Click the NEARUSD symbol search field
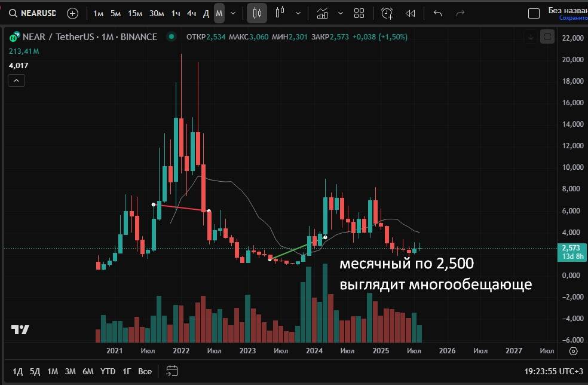The image size is (588, 385). click(x=33, y=13)
